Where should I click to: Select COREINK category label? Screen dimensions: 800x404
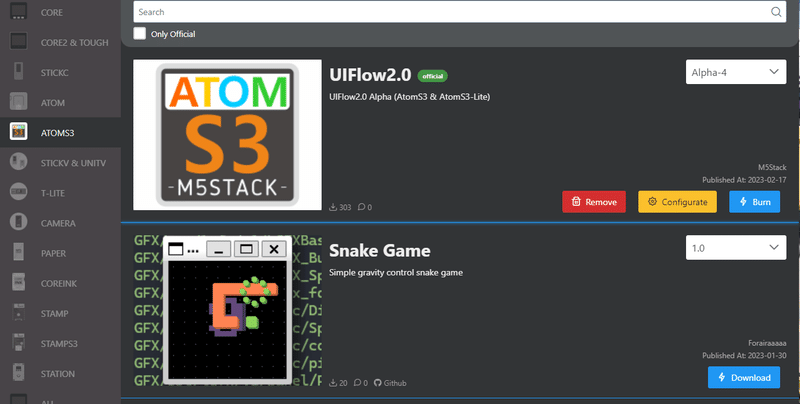59,283
